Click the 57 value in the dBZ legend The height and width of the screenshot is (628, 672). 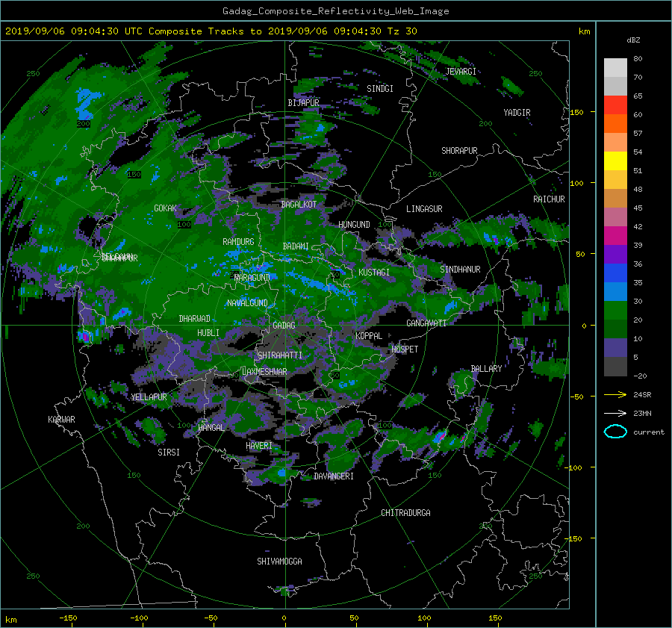pyautogui.click(x=638, y=134)
